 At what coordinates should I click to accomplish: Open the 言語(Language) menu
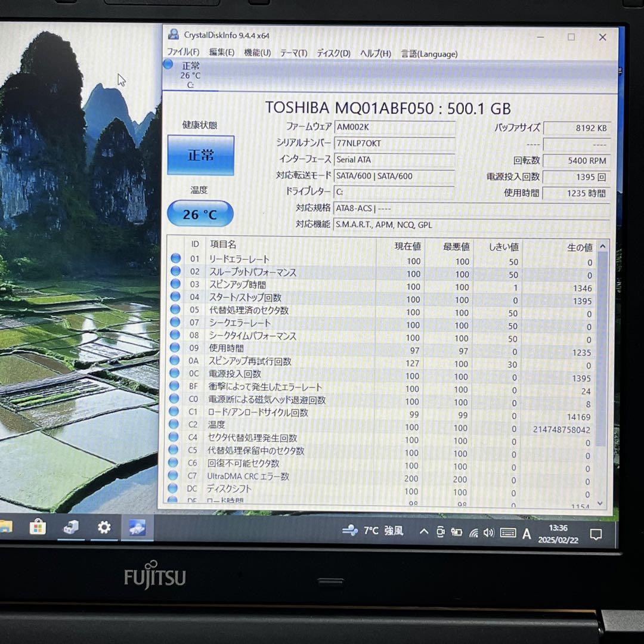429,54
